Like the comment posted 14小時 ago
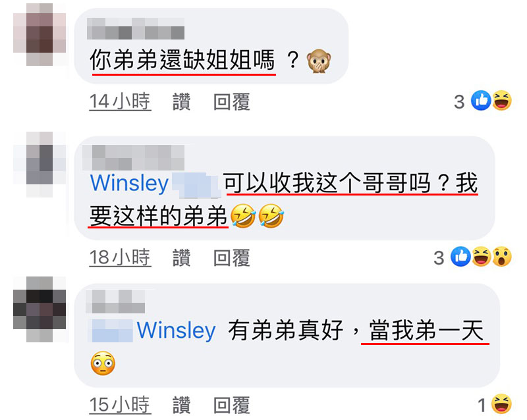 182,102
